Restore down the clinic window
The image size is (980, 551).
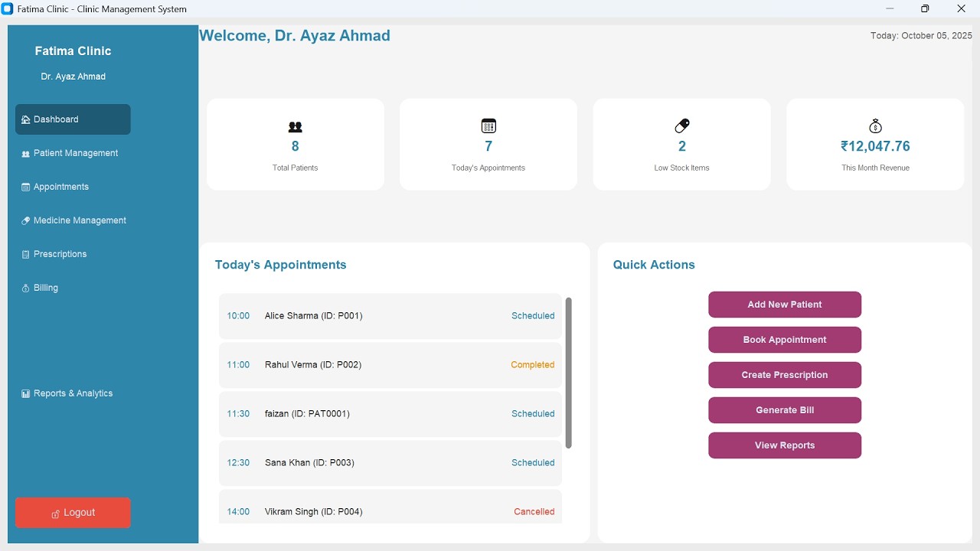tap(925, 8)
